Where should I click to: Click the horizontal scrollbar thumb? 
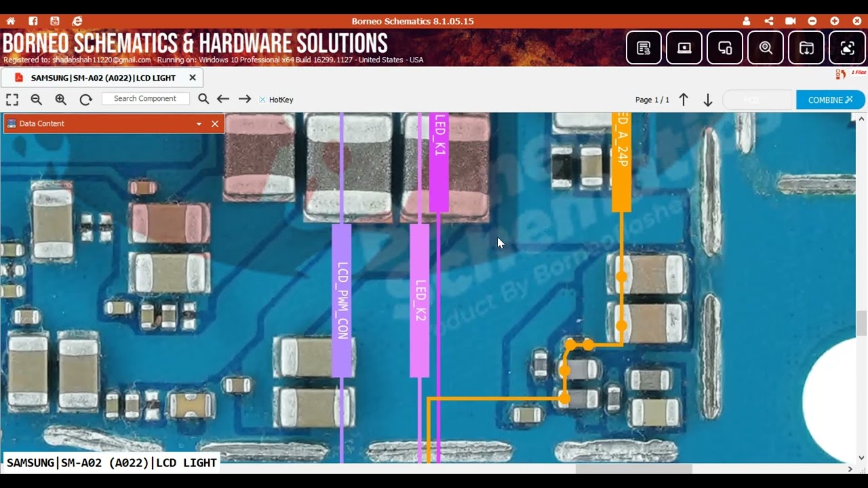pyautogui.click(x=634, y=468)
